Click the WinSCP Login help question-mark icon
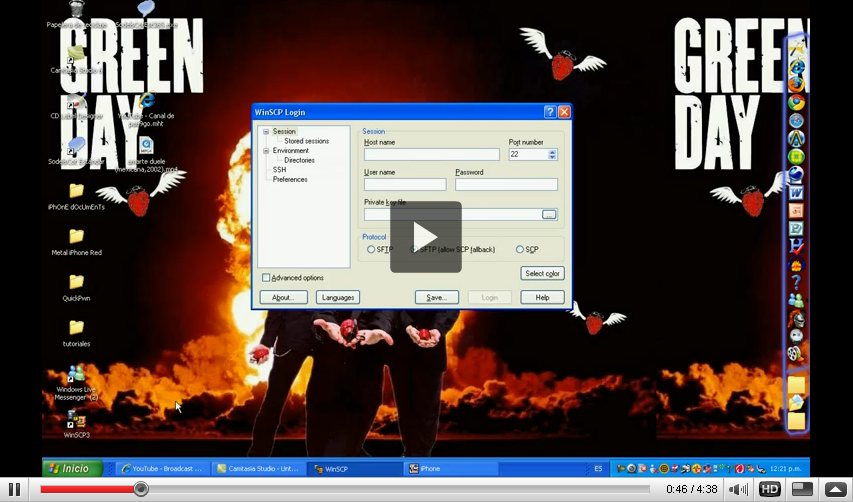The image size is (853, 502). pos(550,112)
